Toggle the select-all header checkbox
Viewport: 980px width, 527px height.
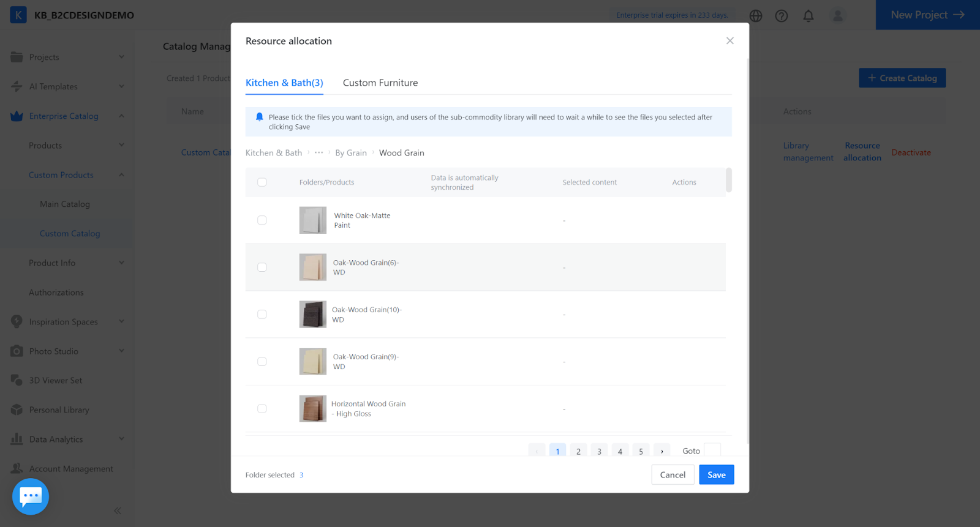[262, 182]
